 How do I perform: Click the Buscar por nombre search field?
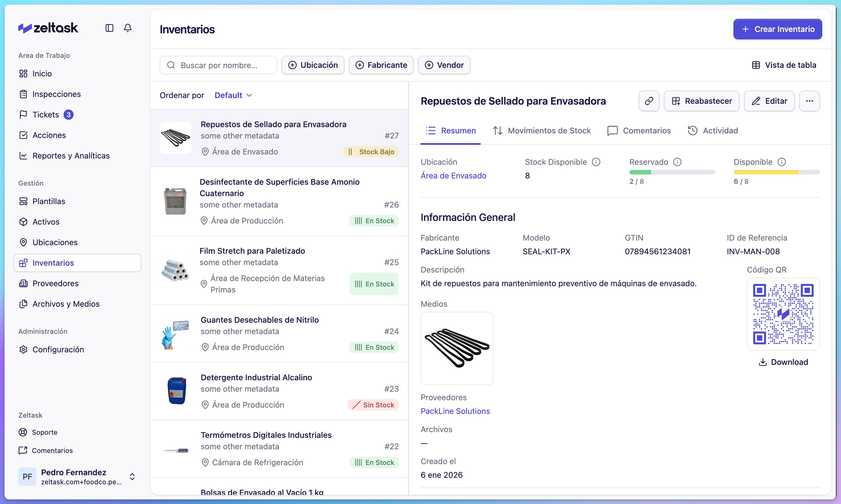pos(218,65)
